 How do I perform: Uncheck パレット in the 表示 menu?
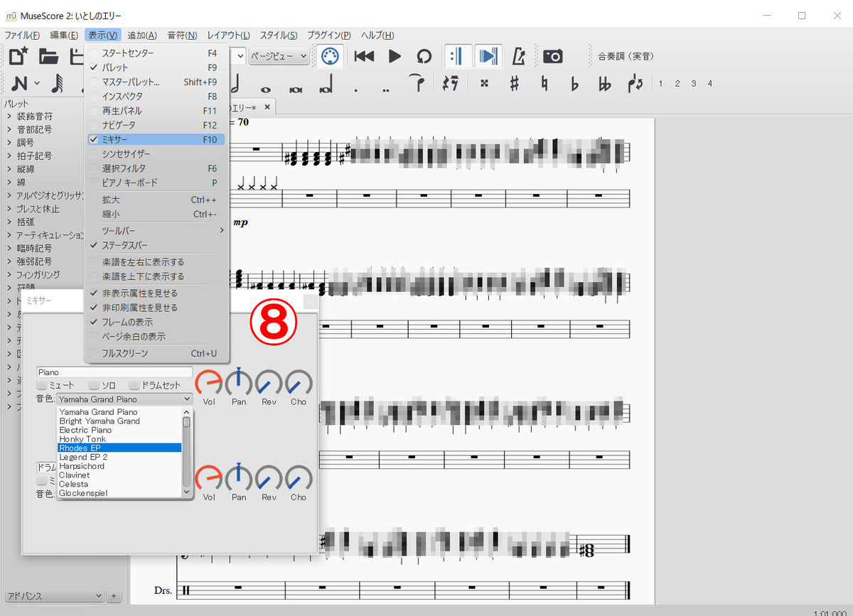[156, 67]
